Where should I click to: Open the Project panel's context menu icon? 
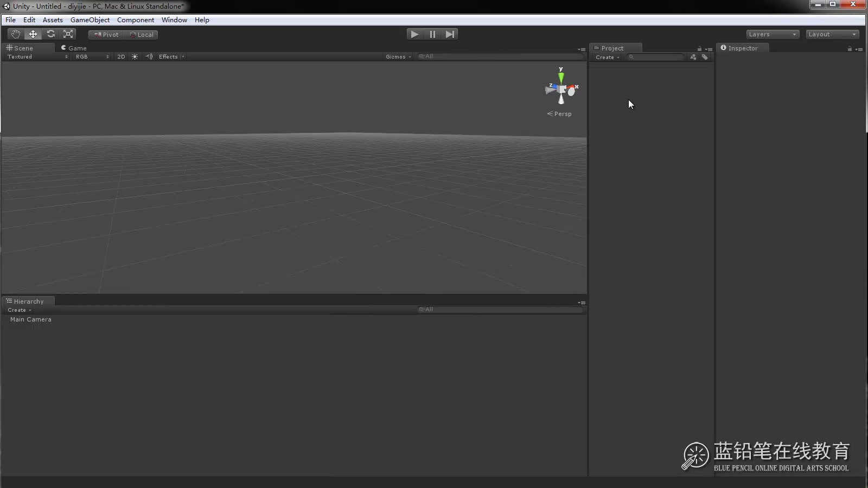click(710, 50)
